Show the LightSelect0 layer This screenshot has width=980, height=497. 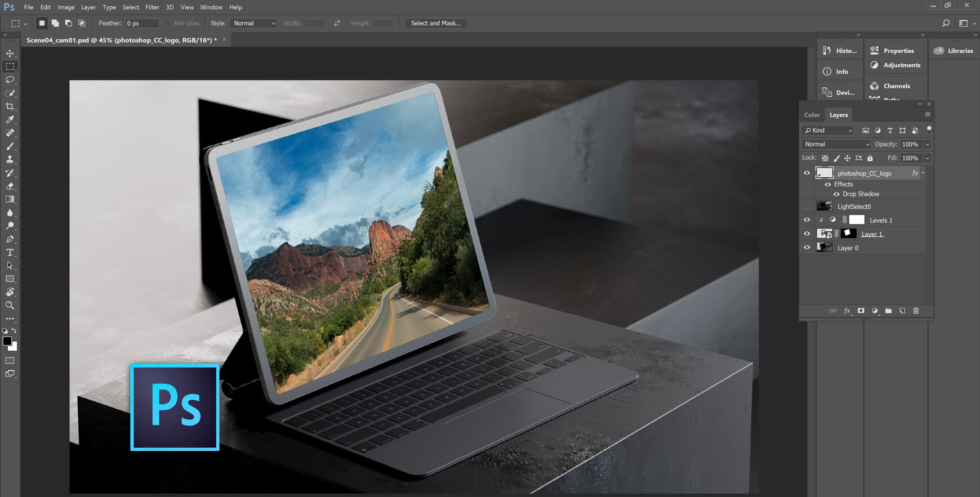[x=807, y=207]
